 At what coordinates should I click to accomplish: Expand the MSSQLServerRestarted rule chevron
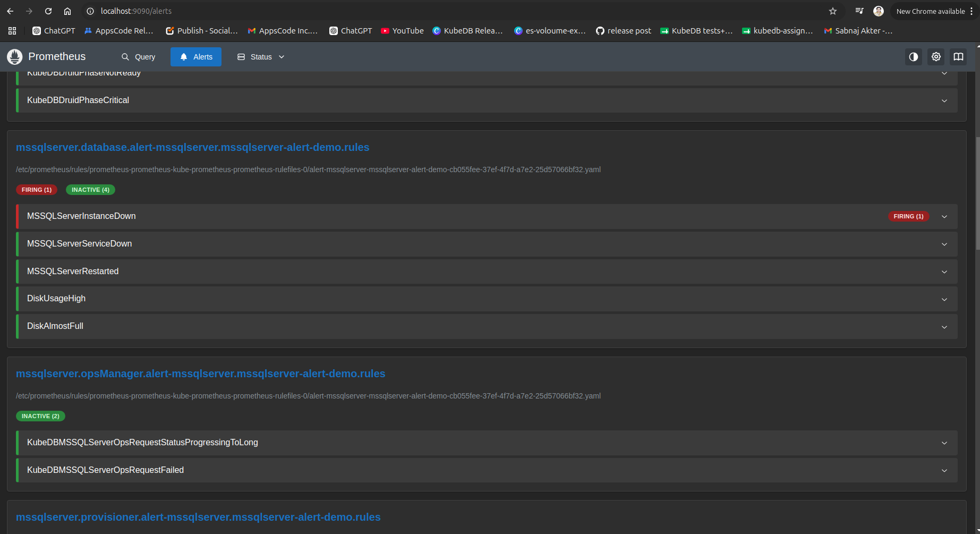click(x=944, y=272)
